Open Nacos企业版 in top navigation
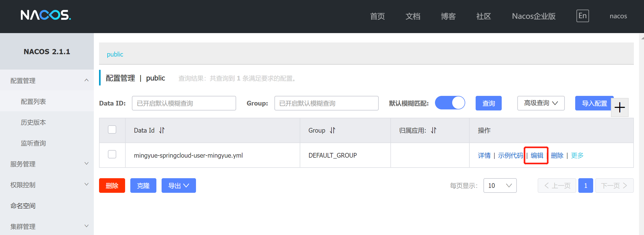Viewport: 644px width, 235px height. [x=534, y=16]
